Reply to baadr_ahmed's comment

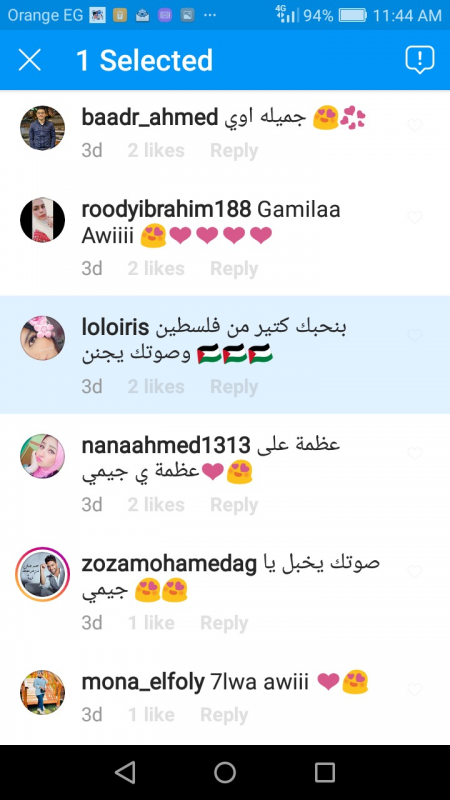click(x=234, y=151)
